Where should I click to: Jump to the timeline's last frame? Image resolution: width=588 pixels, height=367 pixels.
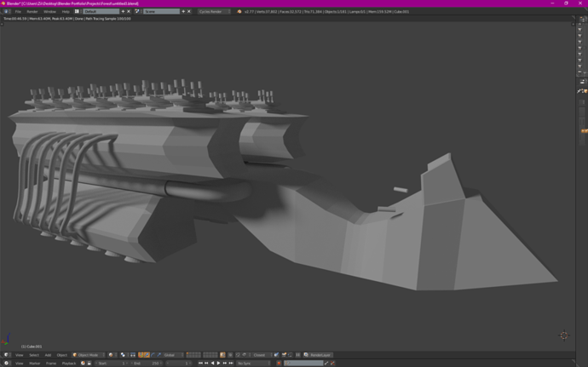tap(231, 364)
